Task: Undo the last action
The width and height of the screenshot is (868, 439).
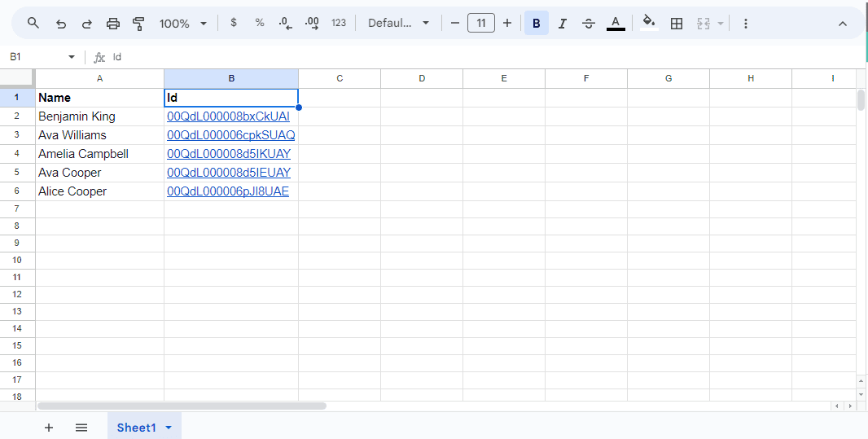Action: [x=61, y=24]
